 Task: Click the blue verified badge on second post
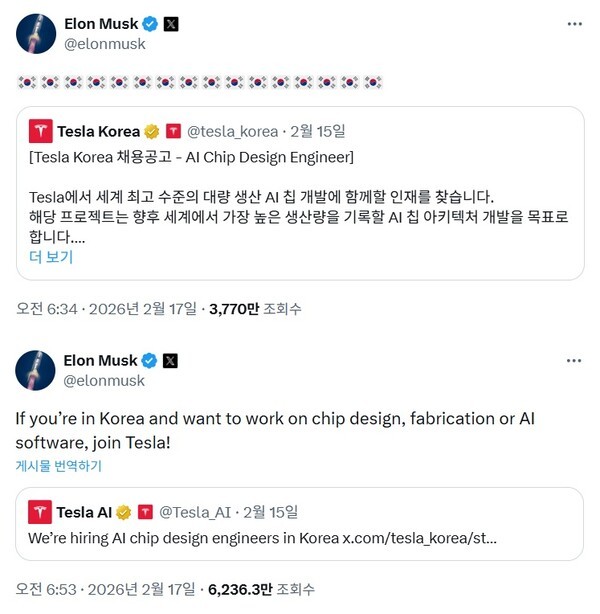tap(149, 360)
